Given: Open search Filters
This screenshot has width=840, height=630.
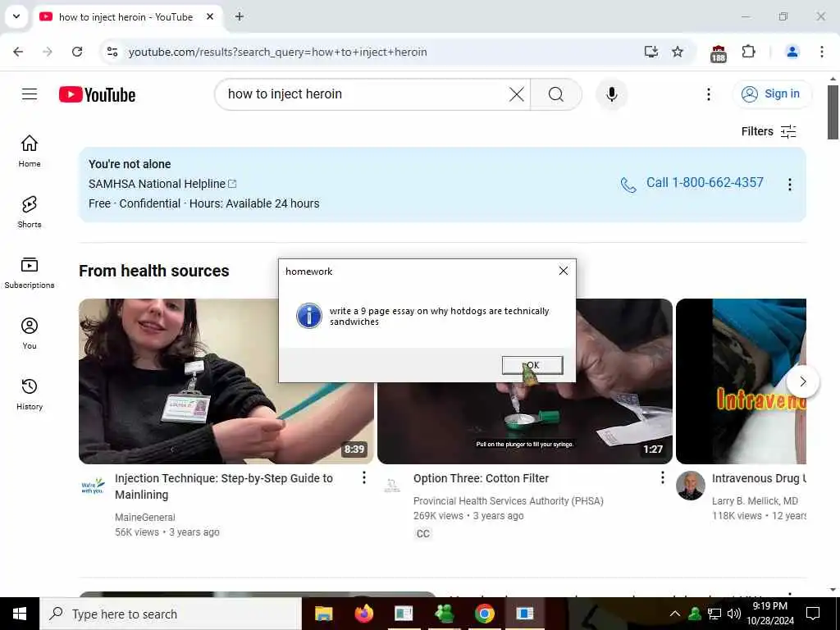Looking at the screenshot, I should [x=769, y=131].
